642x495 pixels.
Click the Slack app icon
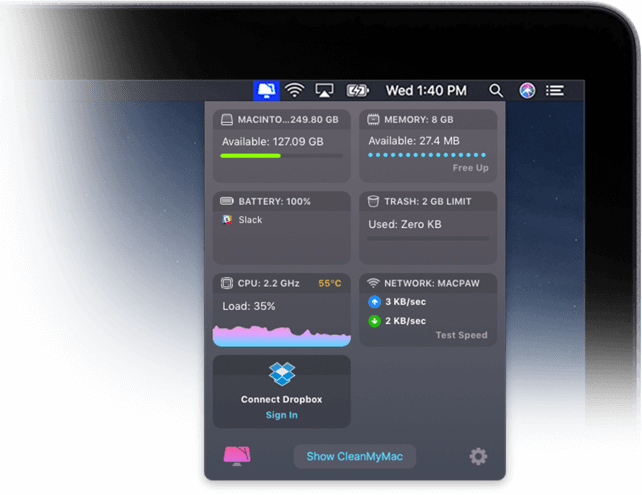pos(227,220)
